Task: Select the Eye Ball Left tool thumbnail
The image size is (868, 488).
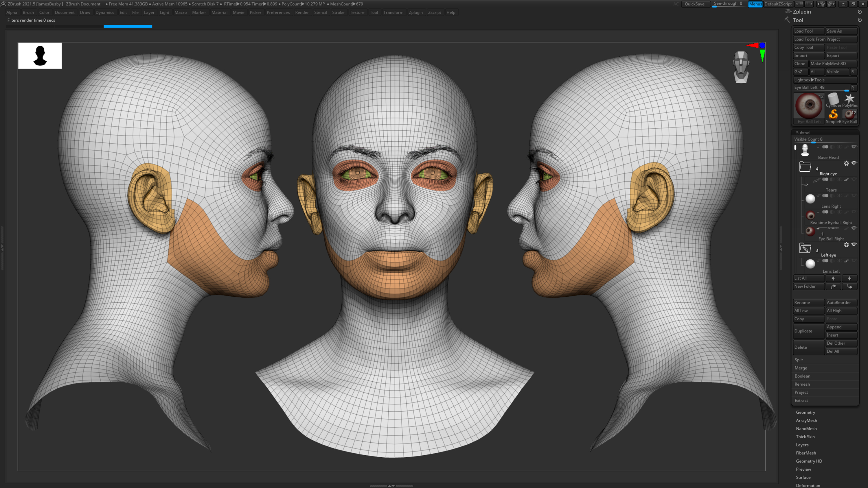Action: [x=809, y=106]
